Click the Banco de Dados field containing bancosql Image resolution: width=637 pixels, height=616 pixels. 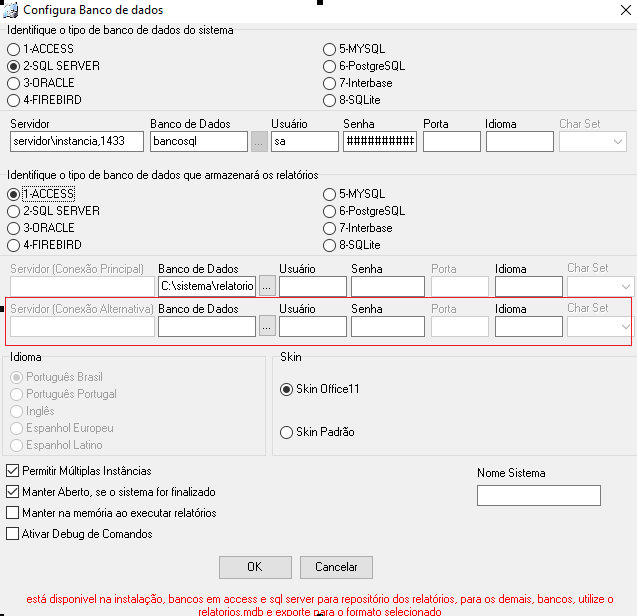point(199,141)
